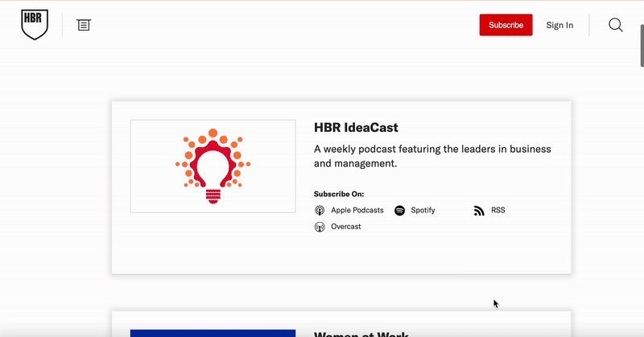Click the Apple Podcasts icon
The height and width of the screenshot is (337, 644).
click(320, 211)
